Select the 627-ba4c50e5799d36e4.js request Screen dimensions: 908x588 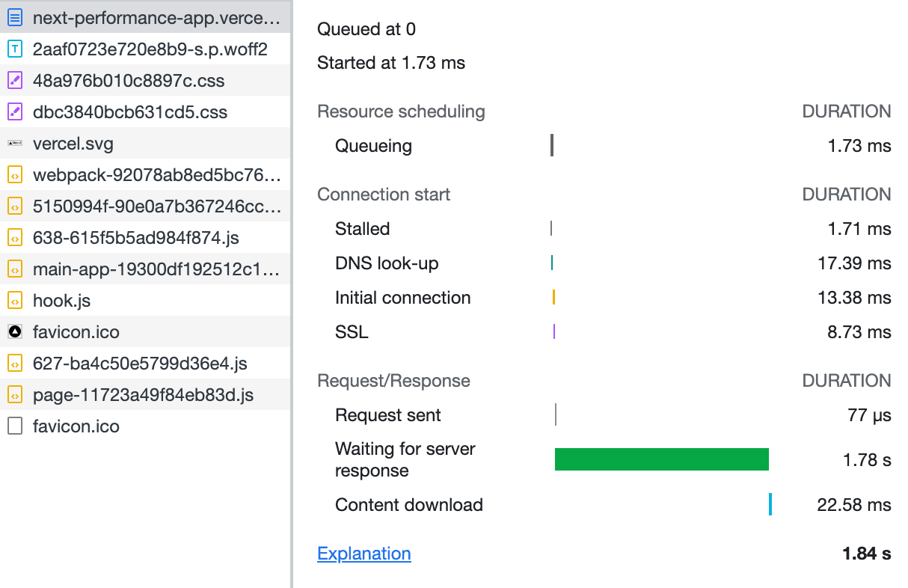pyautogui.click(x=140, y=364)
